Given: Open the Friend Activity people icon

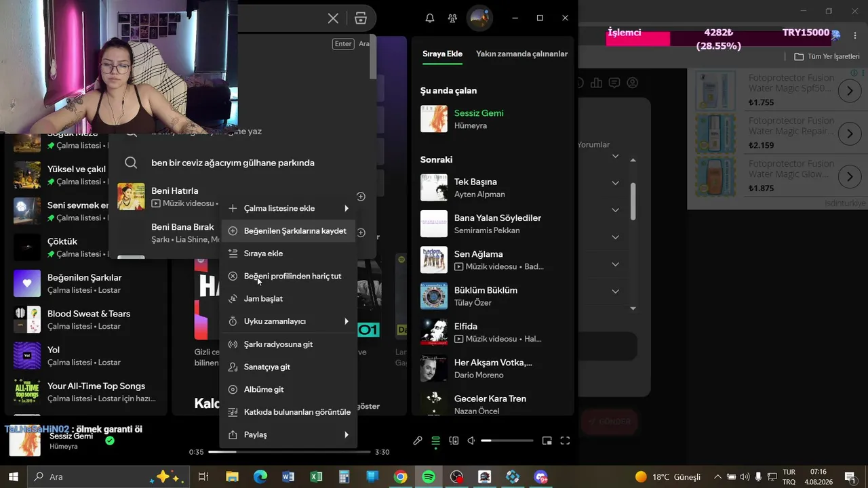Looking at the screenshot, I should click(x=452, y=18).
